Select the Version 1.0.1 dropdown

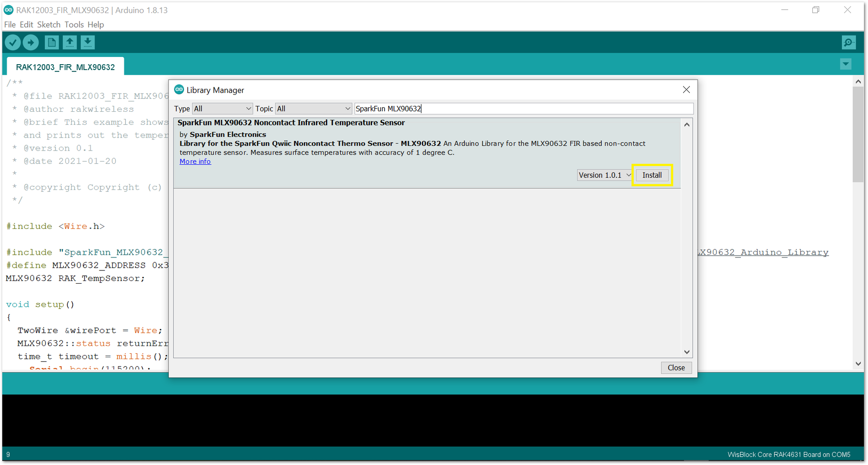point(605,175)
